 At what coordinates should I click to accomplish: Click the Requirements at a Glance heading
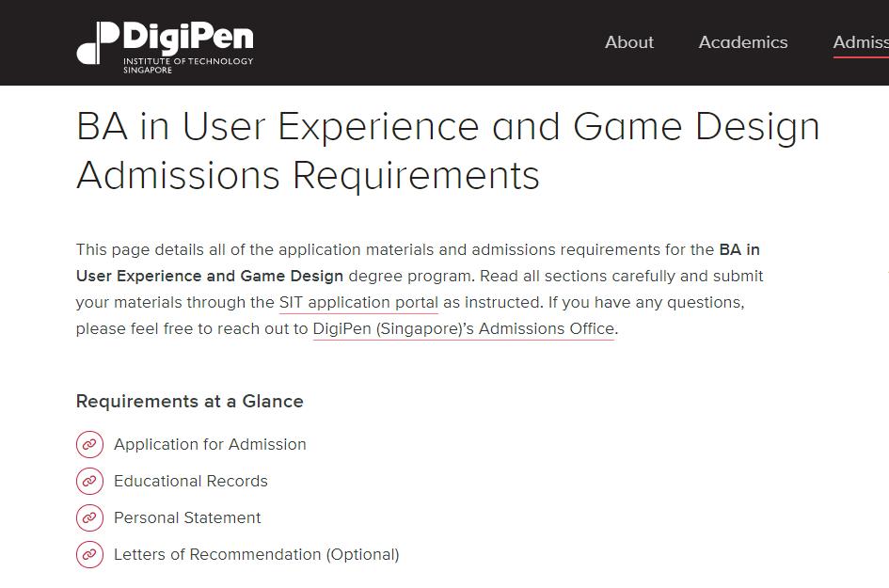coord(189,402)
